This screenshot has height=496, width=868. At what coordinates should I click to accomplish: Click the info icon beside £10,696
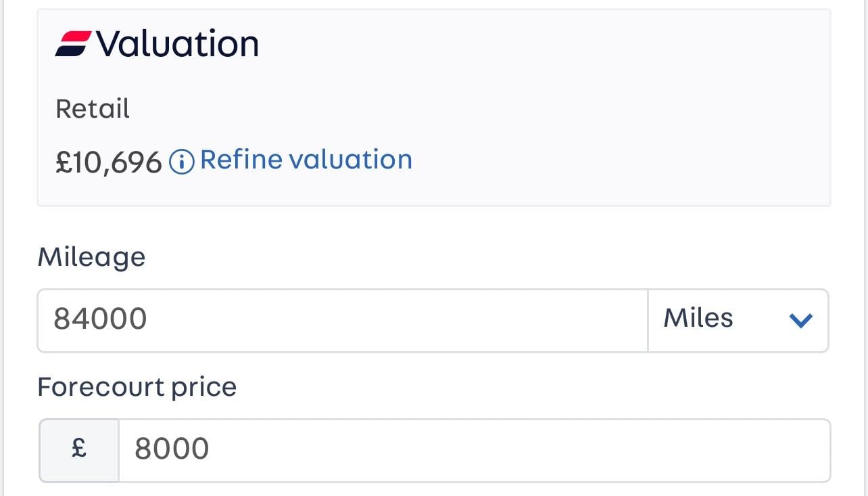tap(181, 162)
